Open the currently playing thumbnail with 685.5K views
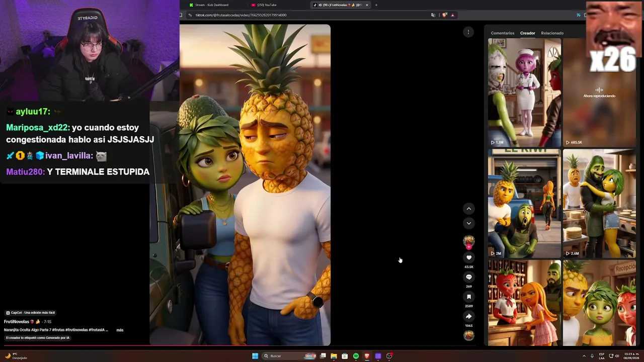 point(599,93)
